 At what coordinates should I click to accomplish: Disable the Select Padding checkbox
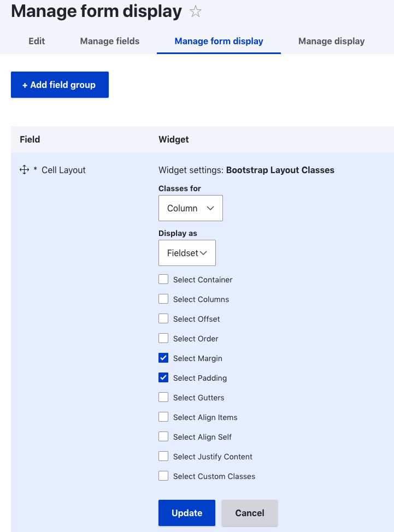coord(163,377)
